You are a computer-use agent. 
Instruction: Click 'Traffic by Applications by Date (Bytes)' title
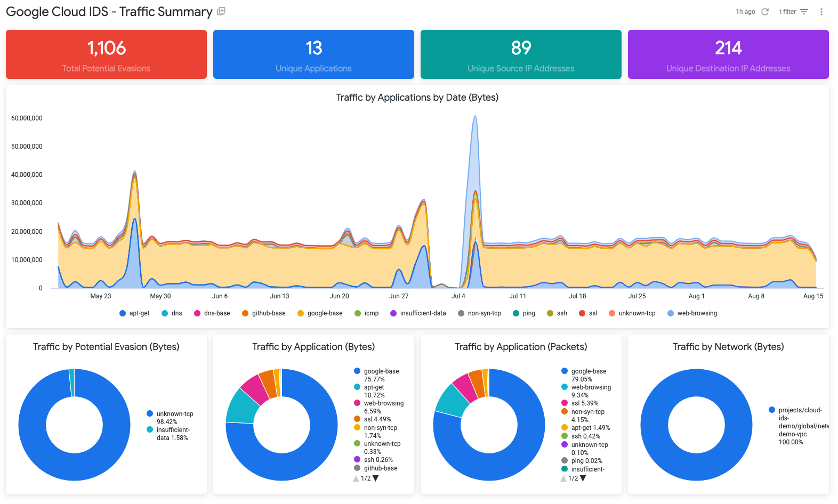[417, 97]
